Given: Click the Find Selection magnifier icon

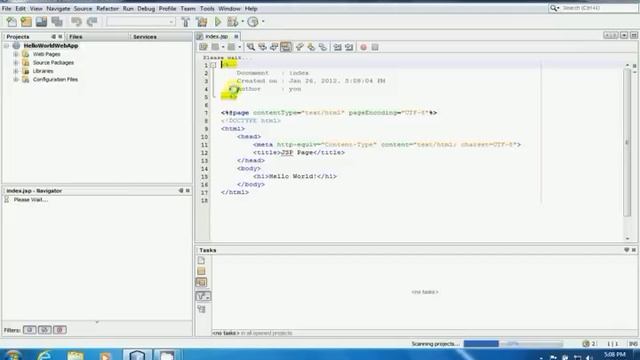Looking at the screenshot, I should pyautogui.click(x=251, y=47).
